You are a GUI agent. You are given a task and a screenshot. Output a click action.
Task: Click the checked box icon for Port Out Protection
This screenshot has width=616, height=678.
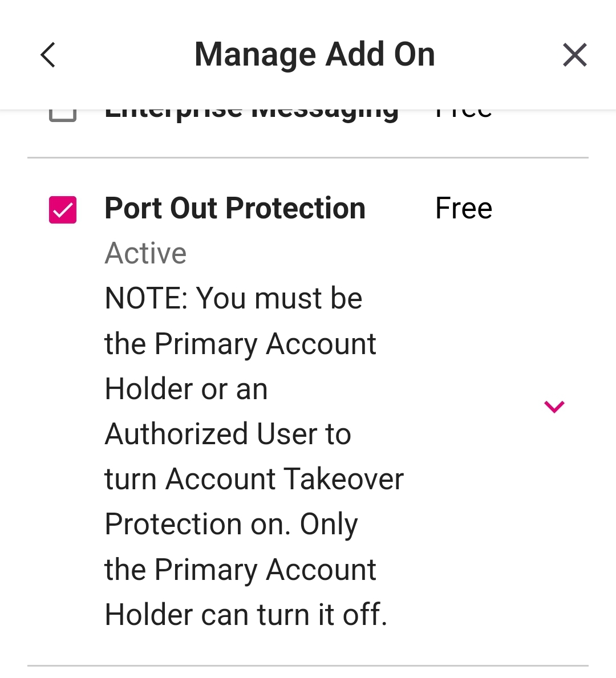[x=63, y=209]
